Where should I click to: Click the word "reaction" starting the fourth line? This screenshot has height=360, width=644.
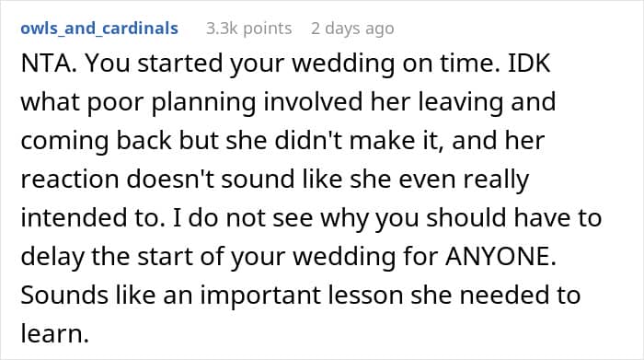coord(69,180)
